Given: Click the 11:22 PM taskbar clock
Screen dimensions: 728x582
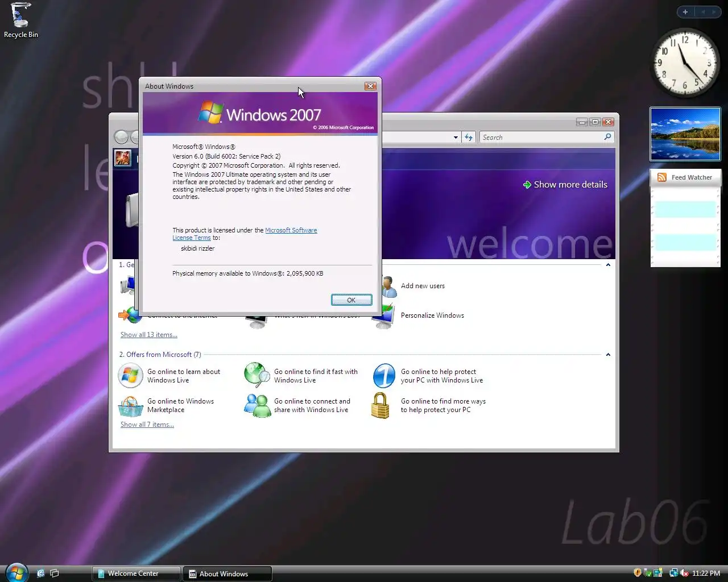Looking at the screenshot, I should coord(706,573).
